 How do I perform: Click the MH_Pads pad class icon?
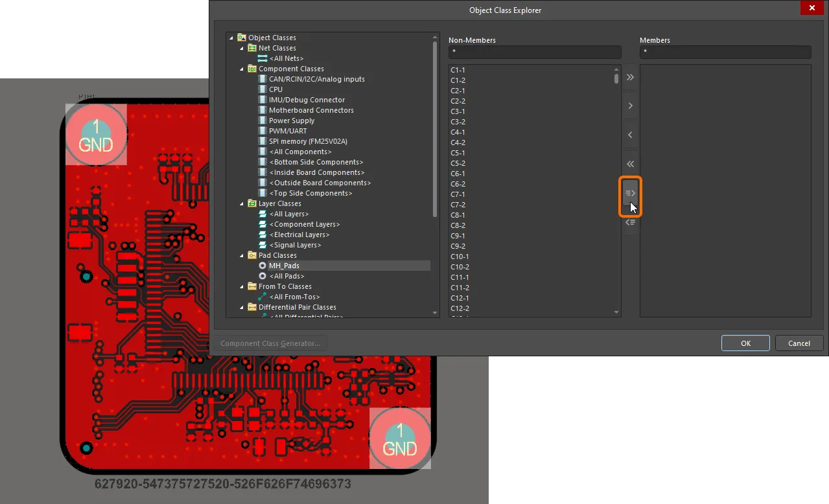(x=263, y=266)
